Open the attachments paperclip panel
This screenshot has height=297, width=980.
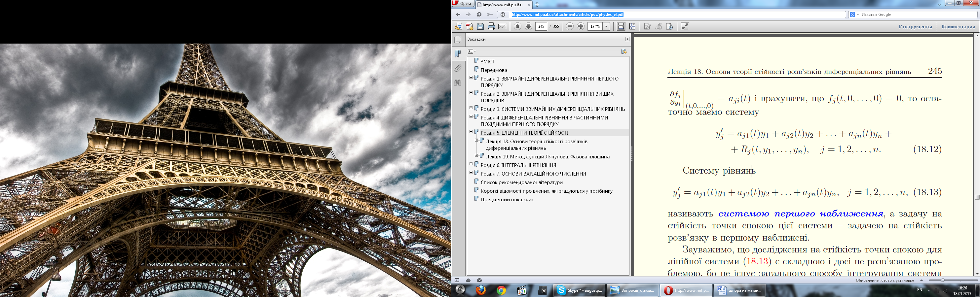click(x=458, y=68)
